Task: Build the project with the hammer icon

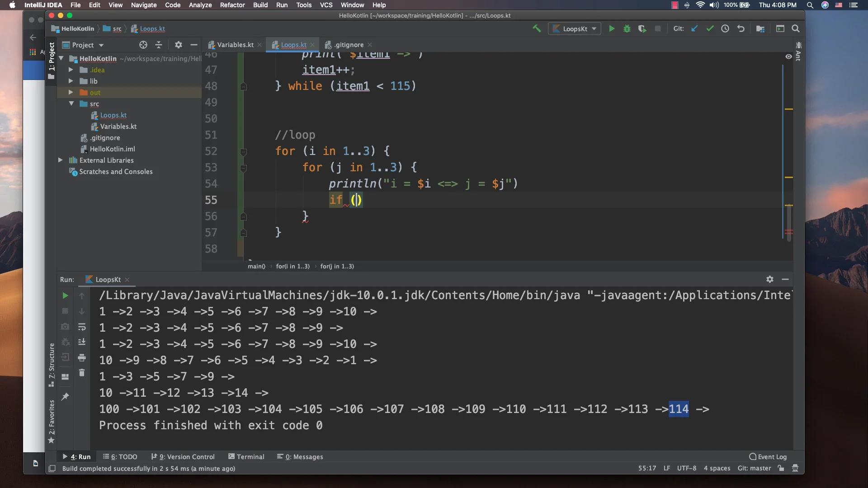Action: point(537,28)
